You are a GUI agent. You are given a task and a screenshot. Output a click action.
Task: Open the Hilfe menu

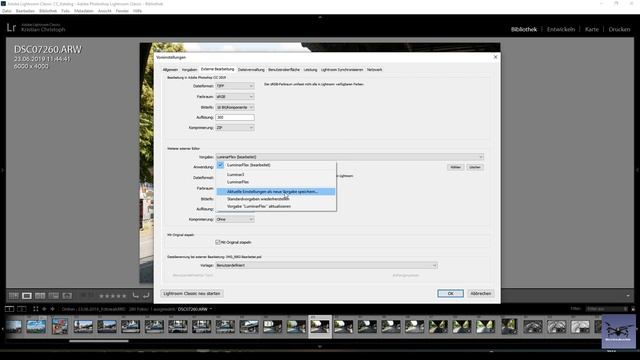tap(137, 11)
